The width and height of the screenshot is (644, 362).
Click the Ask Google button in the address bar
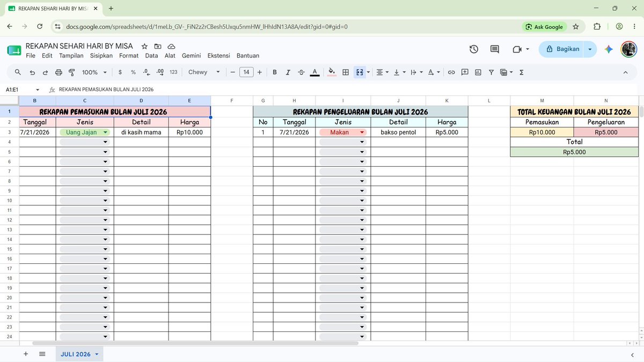coord(544,26)
